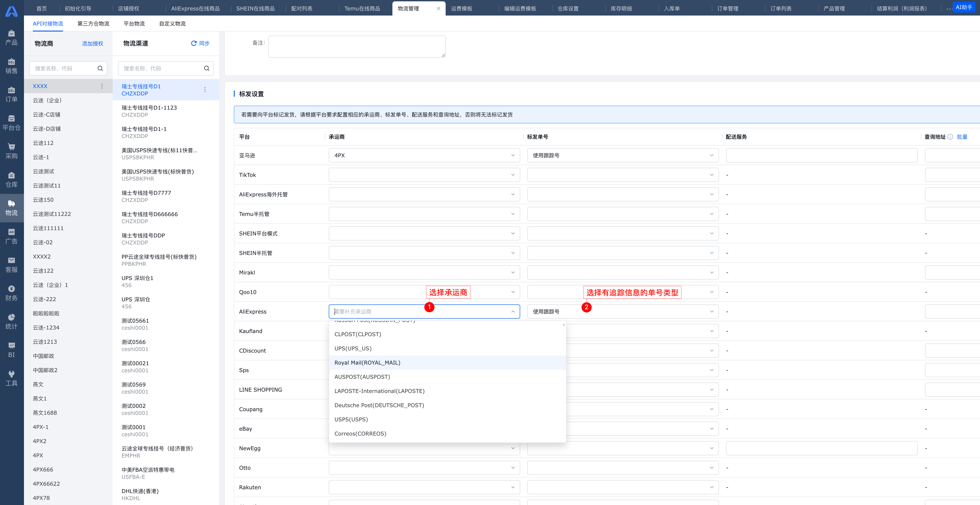Open the 采购 sidebar module
This screenshot has height=505, width=980.
[11, 152]
